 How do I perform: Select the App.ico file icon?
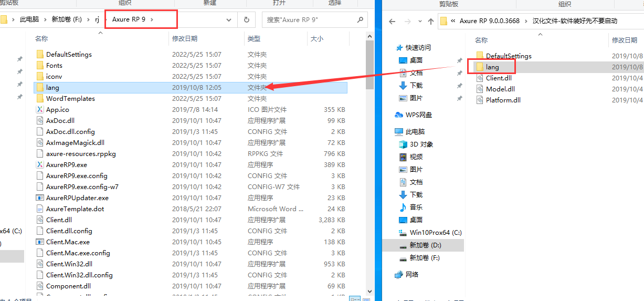[40, 110]
